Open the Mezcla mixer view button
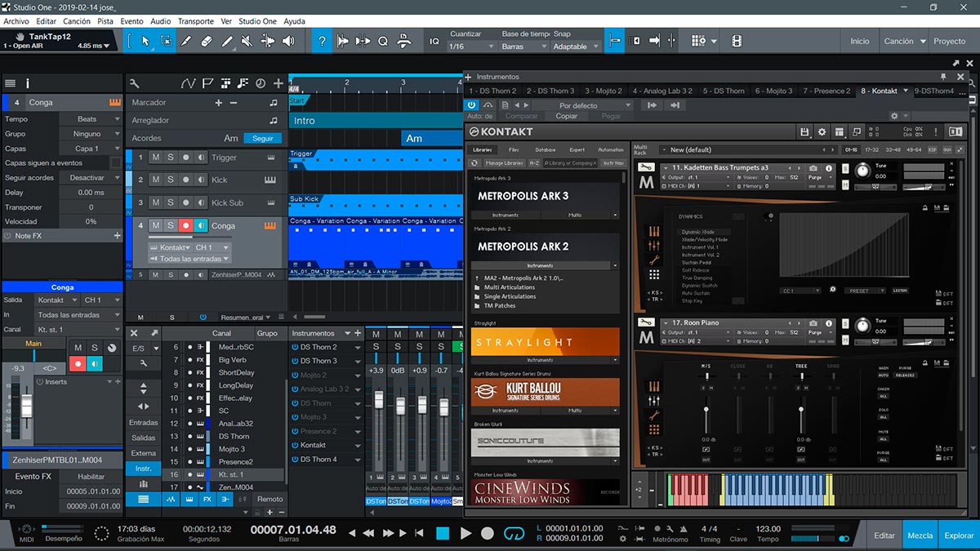 (920, 535)
